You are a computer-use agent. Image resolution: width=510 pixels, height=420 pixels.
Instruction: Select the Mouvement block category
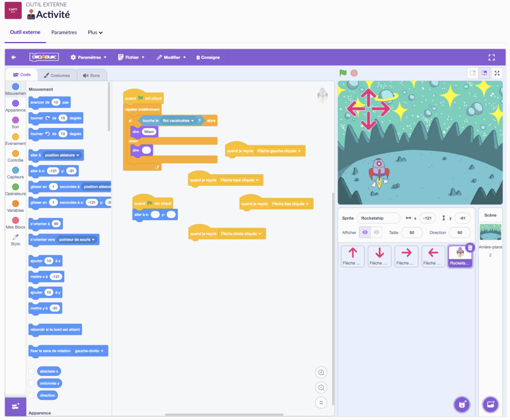click(x=15, y=89)
